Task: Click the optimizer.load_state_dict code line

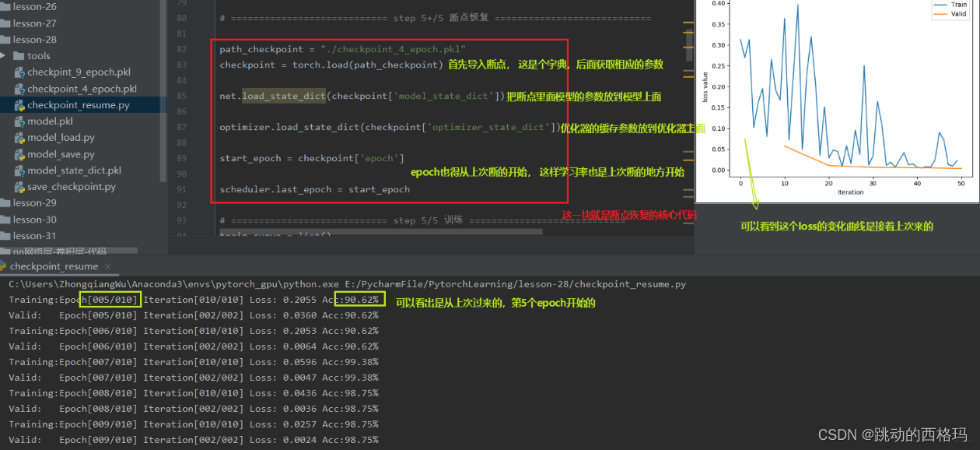Action: point(390,127)
